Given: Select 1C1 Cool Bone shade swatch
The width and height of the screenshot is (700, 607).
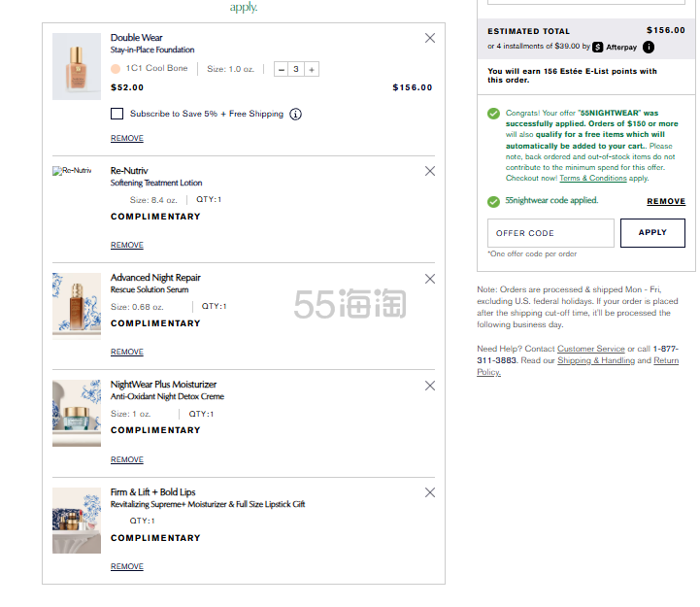Looking at the screenshot, I should (116, 69).
